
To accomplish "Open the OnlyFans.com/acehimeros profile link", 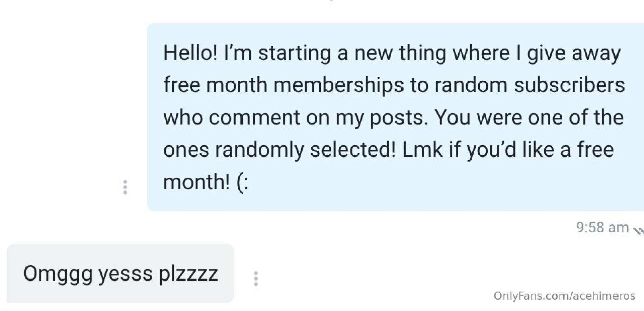I will click(565, 296).
